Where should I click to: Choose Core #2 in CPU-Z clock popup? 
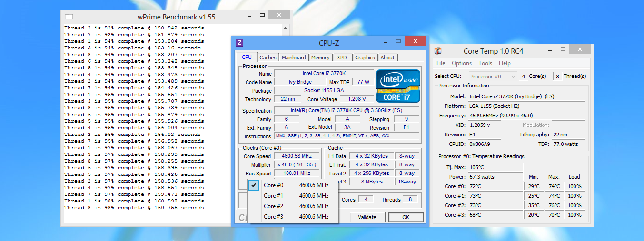tap(293, 206)
